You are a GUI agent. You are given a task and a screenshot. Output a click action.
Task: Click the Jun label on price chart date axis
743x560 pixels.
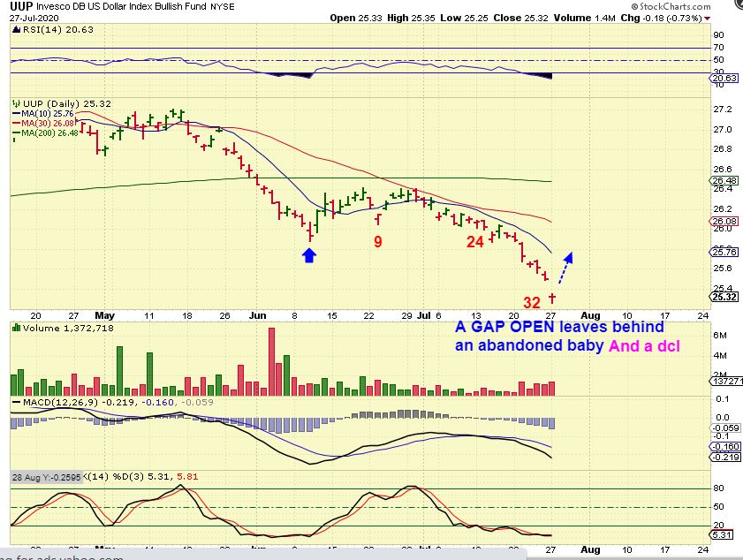point(258,315)
